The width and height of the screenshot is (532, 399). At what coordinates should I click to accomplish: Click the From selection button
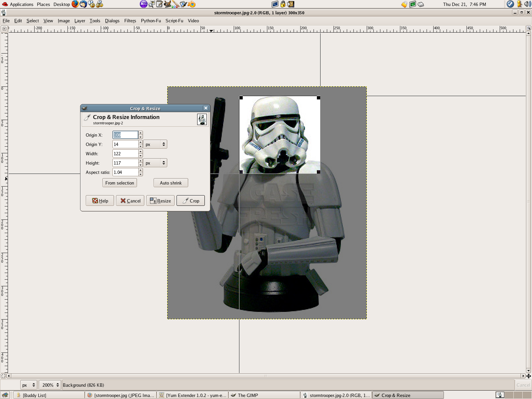119,183
